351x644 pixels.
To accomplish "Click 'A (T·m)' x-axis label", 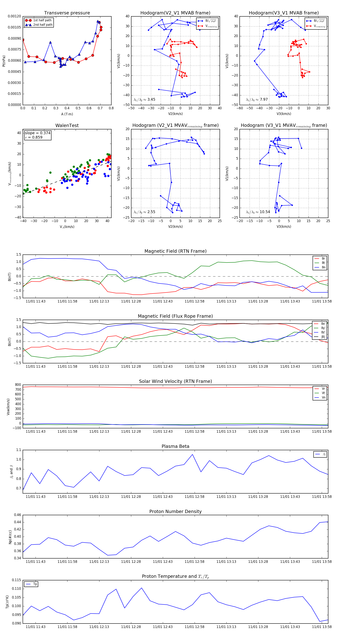I will [x=67, y=114].
